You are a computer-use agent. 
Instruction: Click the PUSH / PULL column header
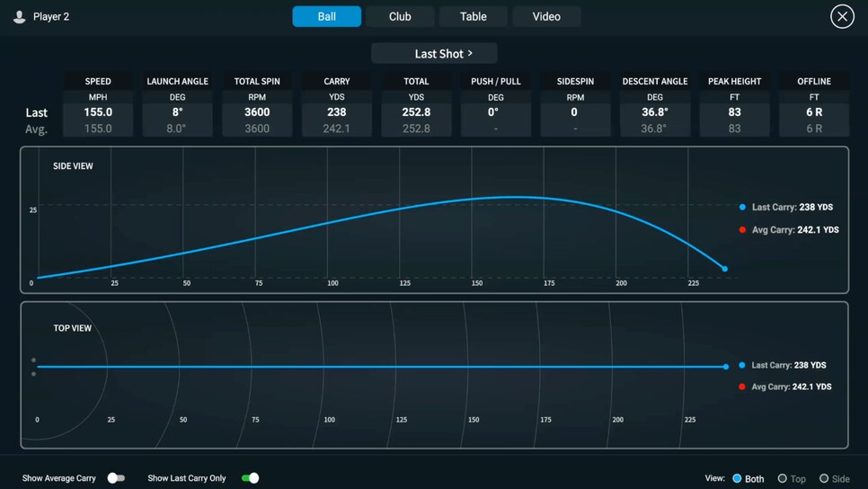496,82
